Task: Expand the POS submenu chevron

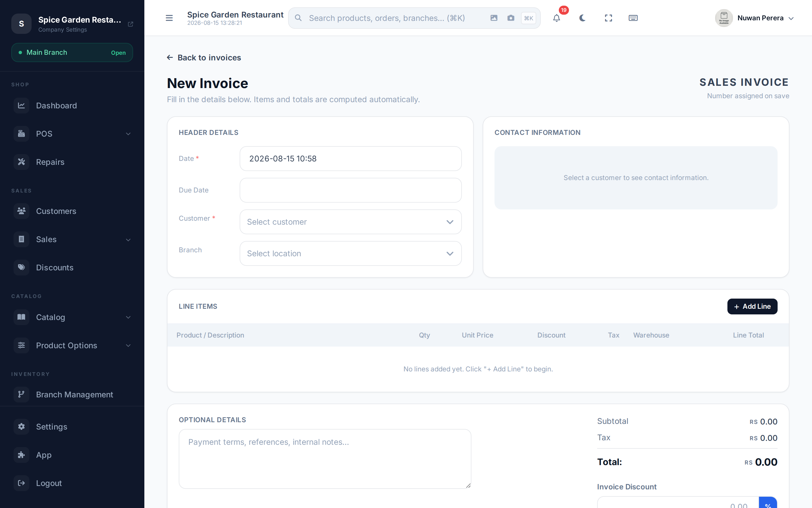Action: click(x=128, y=134)
